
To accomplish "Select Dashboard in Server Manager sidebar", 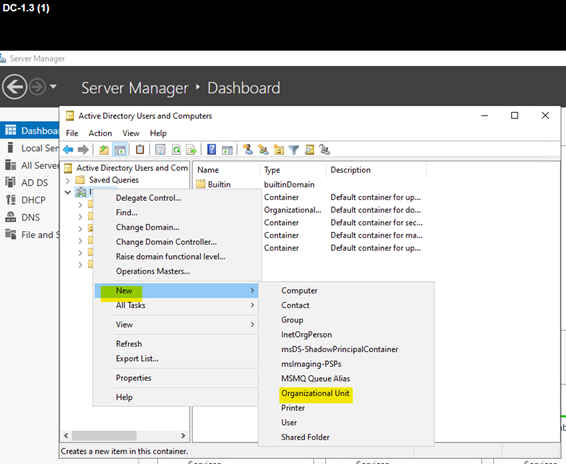I will [x=30, y=130].
